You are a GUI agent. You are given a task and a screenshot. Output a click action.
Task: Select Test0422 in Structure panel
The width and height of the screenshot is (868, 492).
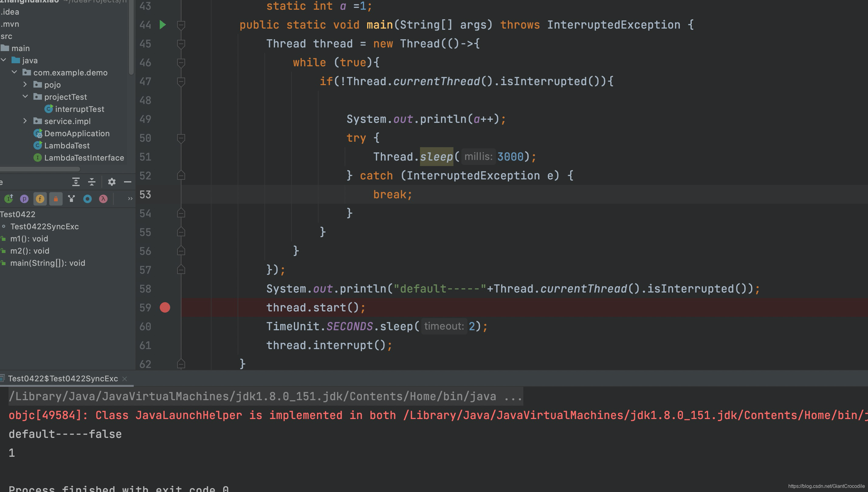point(18,214)
